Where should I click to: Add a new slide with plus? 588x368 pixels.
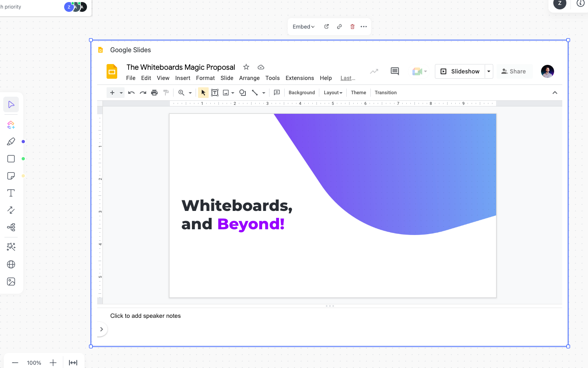[x=112, y=93]
